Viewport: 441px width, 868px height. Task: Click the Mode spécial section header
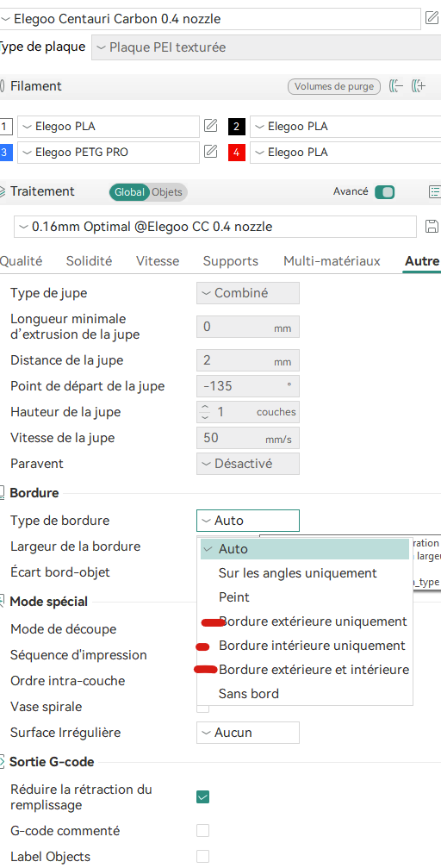[x=49, y=601]
